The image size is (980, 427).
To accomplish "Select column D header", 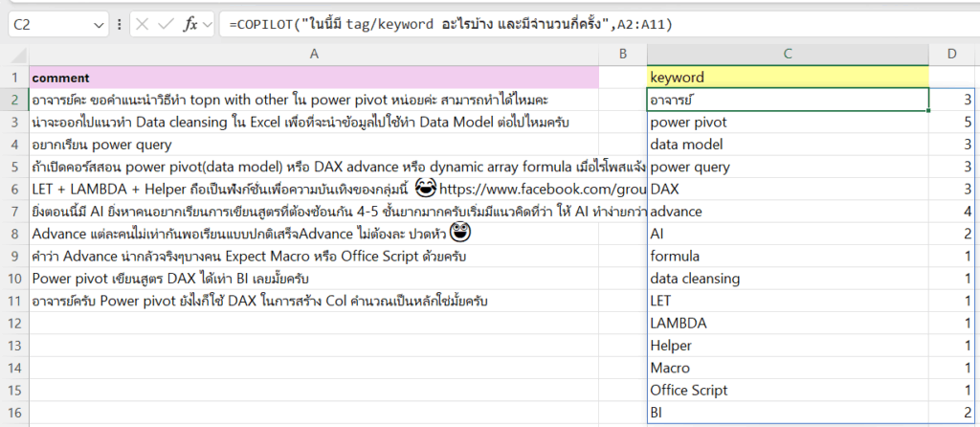I will click(952, 55).
